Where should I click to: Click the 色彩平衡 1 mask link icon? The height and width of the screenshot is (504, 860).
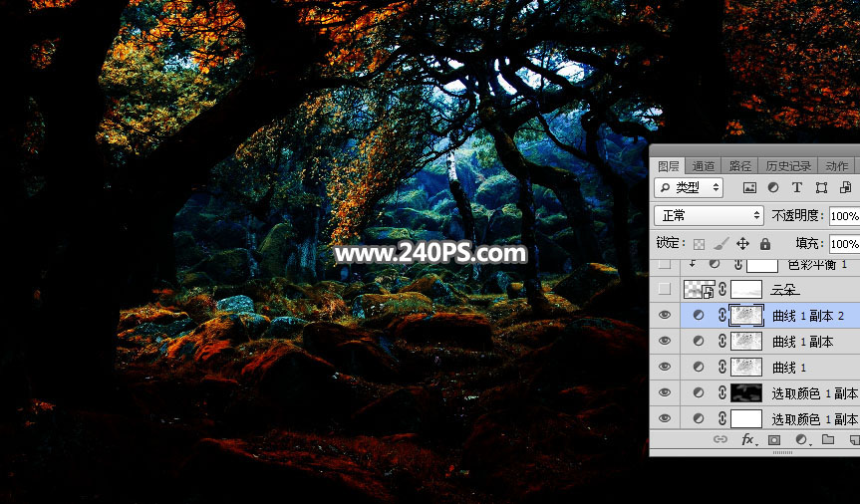(738, 264)
